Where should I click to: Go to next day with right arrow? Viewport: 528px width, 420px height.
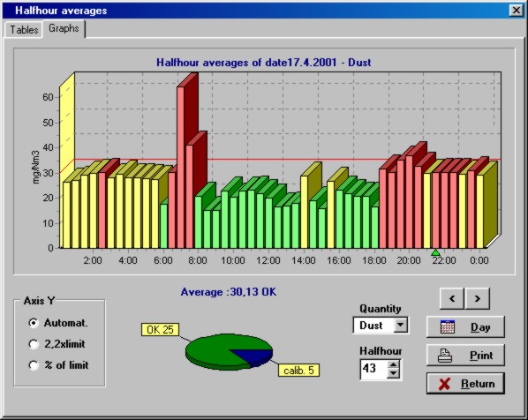tap(477, 298)
